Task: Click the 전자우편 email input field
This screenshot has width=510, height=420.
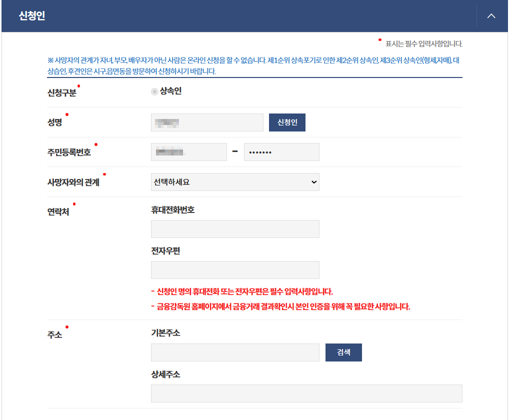Action: pos(235,269)
